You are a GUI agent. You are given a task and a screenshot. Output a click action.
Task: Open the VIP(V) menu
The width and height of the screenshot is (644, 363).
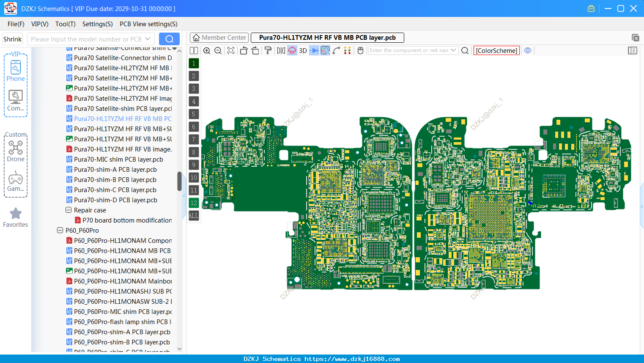[x=40, y=24]
